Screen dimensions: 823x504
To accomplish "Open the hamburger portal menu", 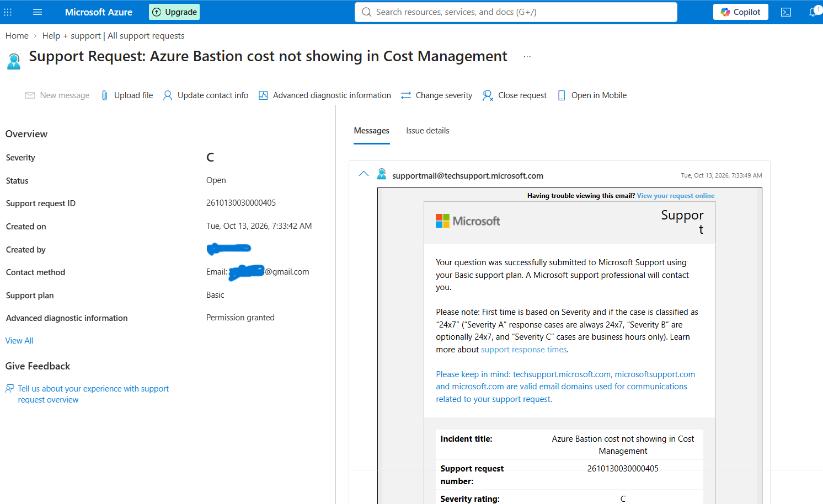I will [x=38, y=12].
